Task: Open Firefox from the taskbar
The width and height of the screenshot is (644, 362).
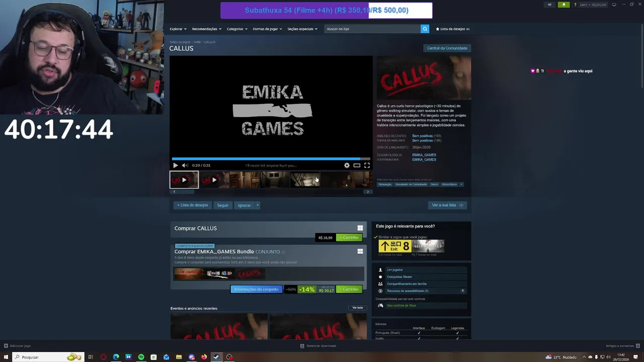Action: [x=204, y=357]
